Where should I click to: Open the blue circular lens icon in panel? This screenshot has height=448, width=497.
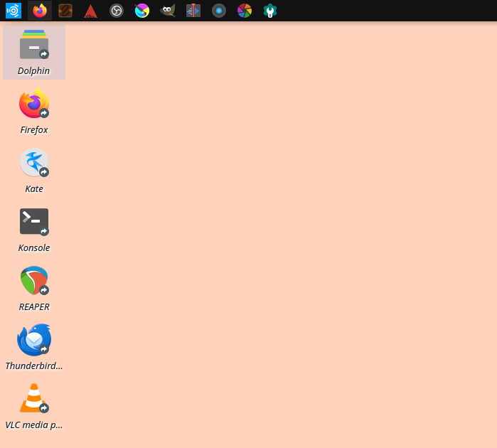219,11
